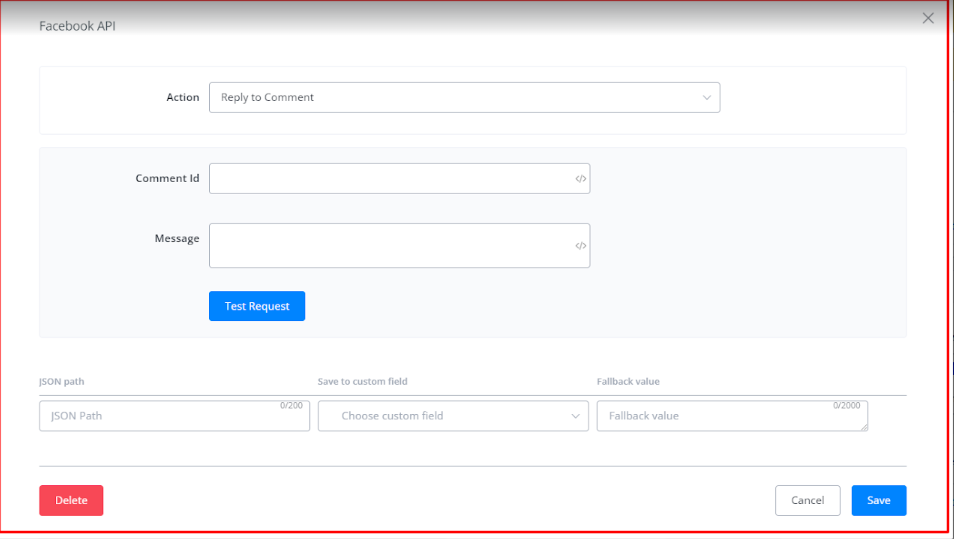Screen dimensions: 954x539
Task: Close the Facebook API dialog
Action: 928,18
